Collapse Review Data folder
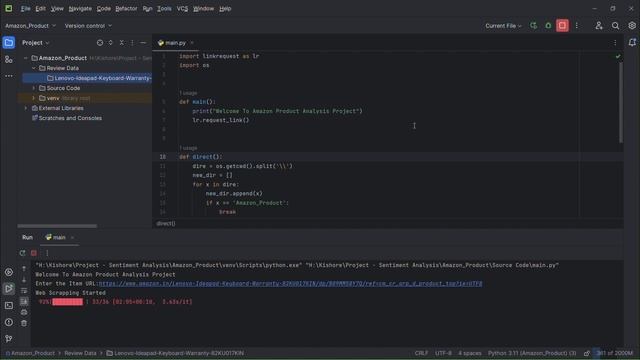 (x=34, y=68)
